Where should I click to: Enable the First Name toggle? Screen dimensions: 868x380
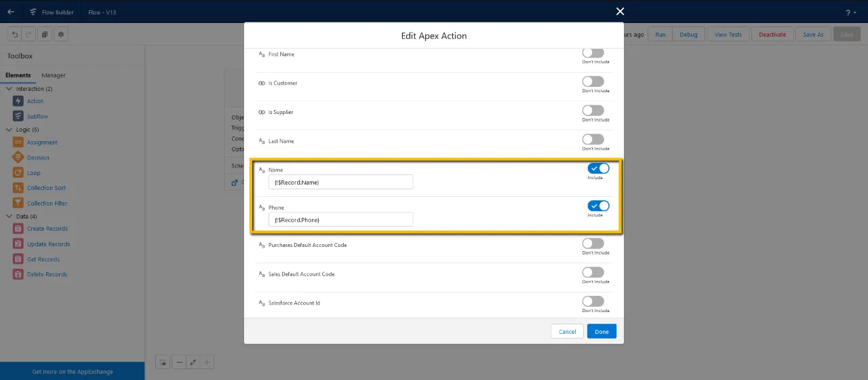coord(593,53)
